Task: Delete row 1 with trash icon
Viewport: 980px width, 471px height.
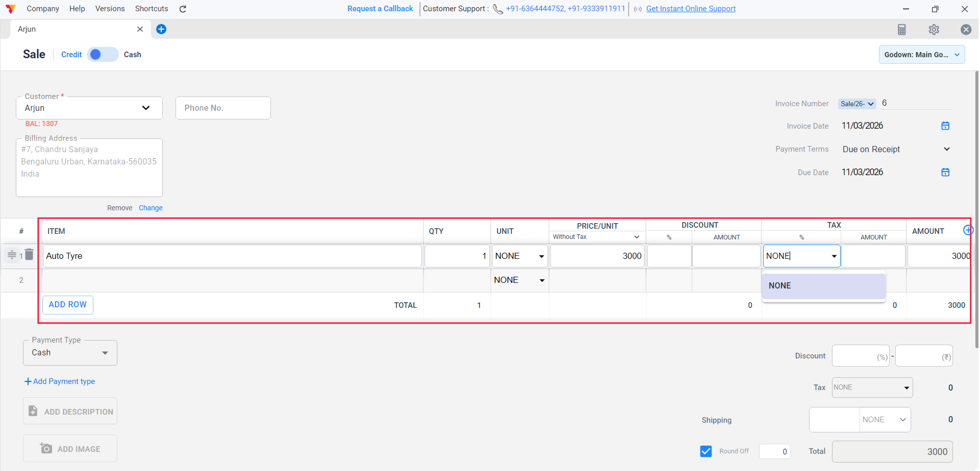Action: click(29, 254)
